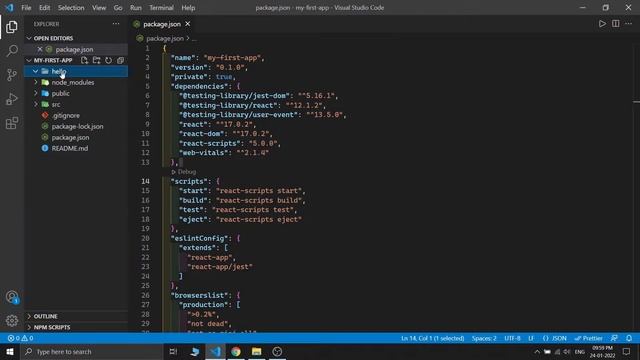Viewport: 640px width, 360px height.
Task: Click New File icon in MY-FIRST-APP header
Action: click(x=84, y=60)
